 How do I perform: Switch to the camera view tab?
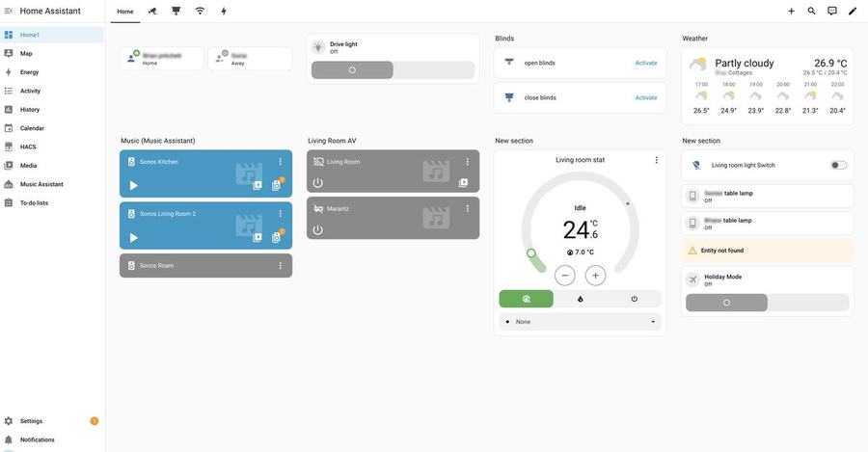tap(152, 11)
